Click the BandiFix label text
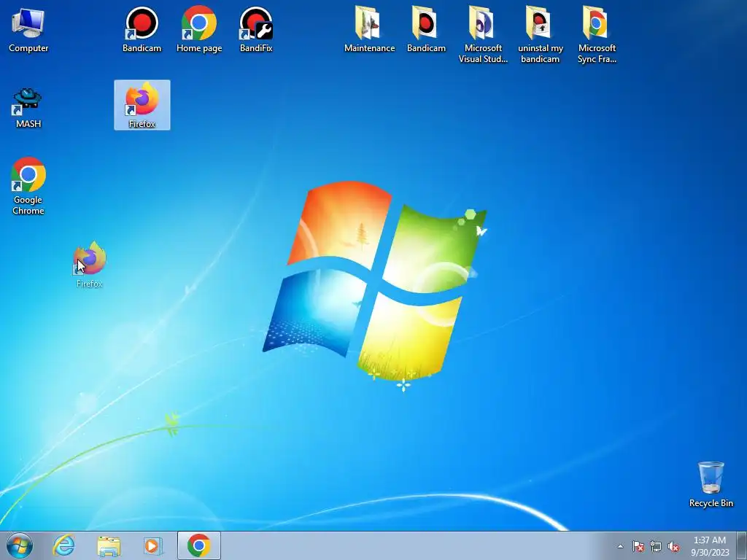 coord(256,48)
